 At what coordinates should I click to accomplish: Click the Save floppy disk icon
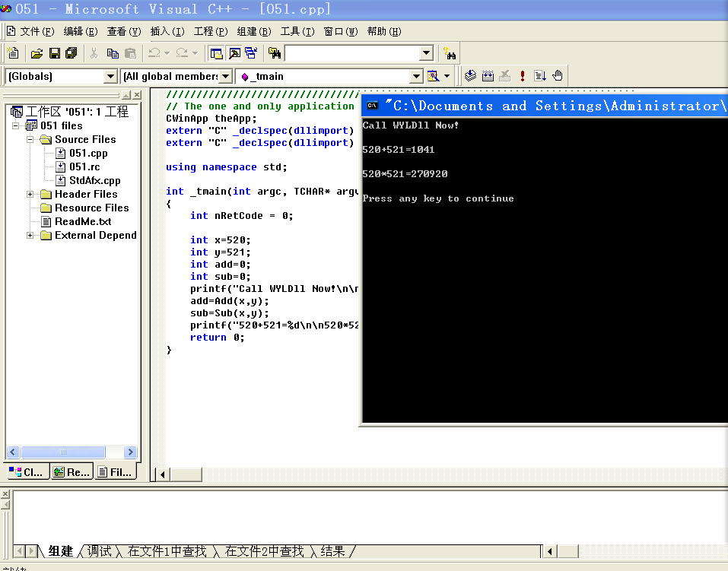click(x=55, y=53)
